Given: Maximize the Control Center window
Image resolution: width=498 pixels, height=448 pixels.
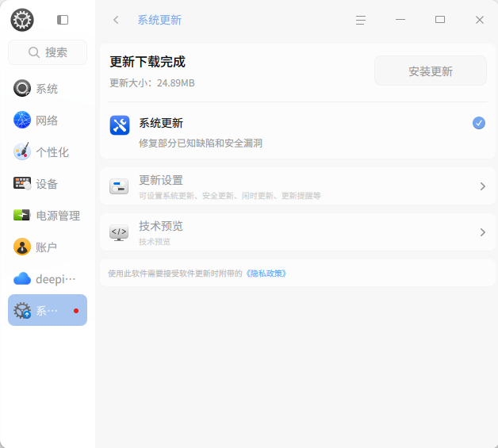Looking at the screenshot, I should [440, 20].
